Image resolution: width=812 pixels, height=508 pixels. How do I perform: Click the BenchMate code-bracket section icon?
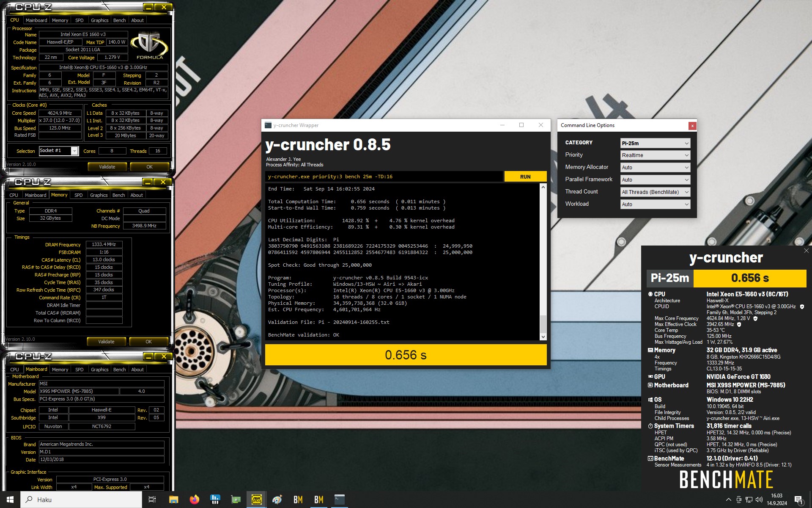(x=650, y=458)
